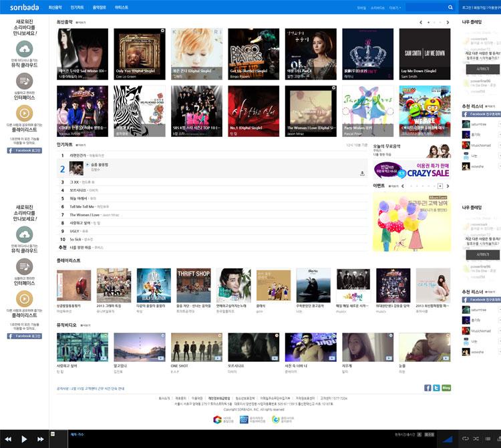Open today's free music (오늘의 무료음악) banner
Image resolution: width=501 pixels, height=448 pixels.
coord(412,151)
